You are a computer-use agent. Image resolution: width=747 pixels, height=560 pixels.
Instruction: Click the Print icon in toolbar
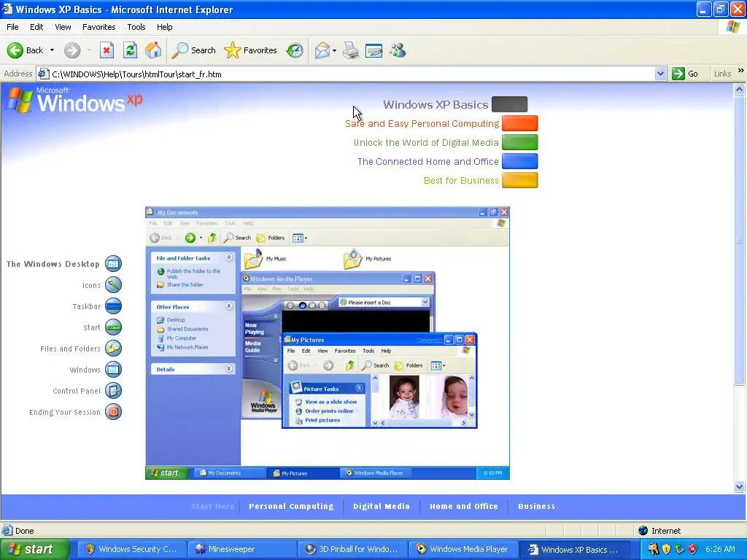click(x=351, y=50)
